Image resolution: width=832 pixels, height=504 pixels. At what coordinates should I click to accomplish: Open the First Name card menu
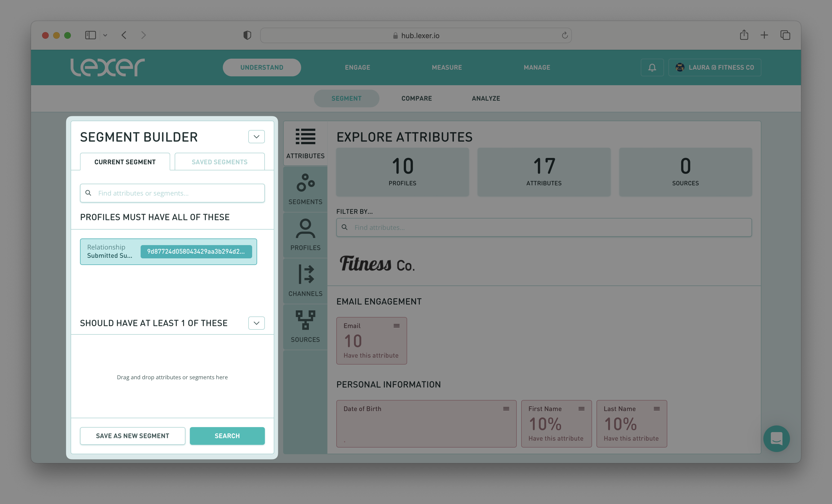[581, 409]
